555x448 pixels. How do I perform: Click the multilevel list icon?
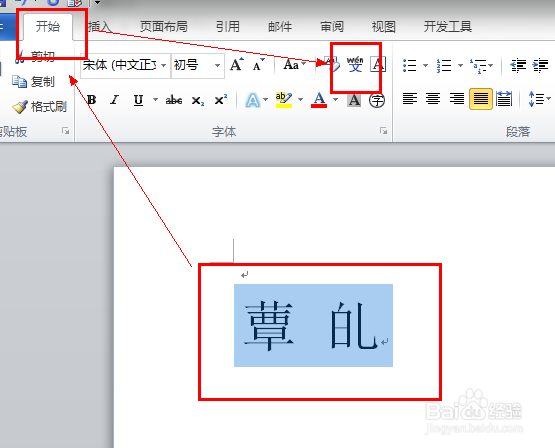(478, 65)
